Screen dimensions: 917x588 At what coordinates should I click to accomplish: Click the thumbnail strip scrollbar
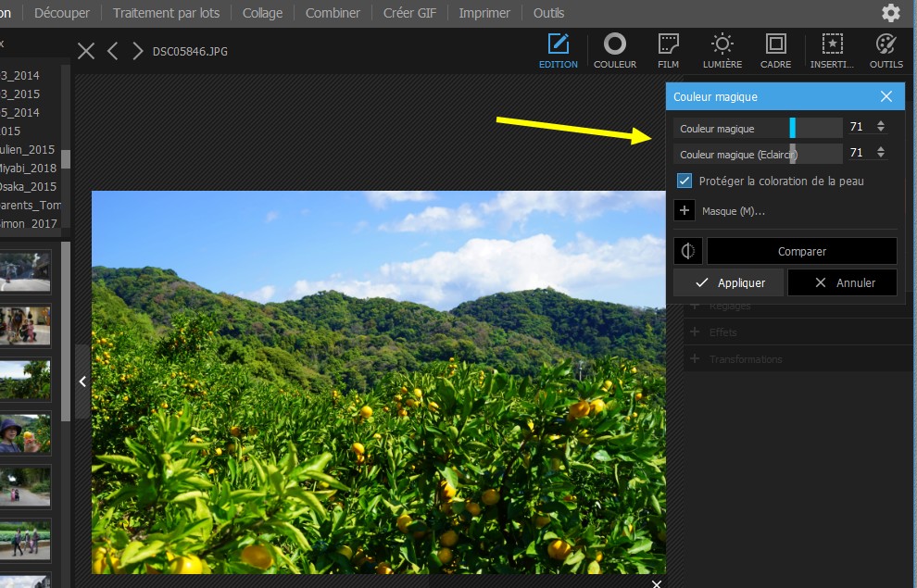coord(66,332)
